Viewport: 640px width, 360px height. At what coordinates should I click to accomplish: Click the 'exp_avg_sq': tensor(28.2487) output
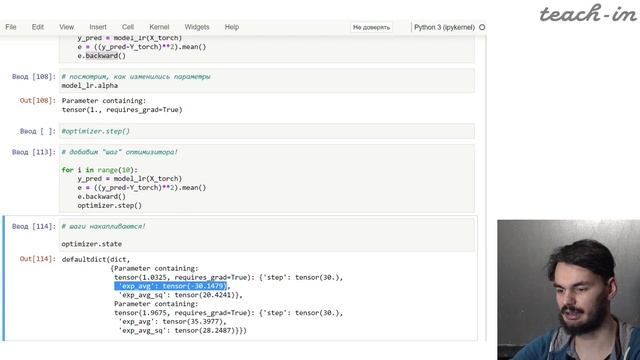182,331
